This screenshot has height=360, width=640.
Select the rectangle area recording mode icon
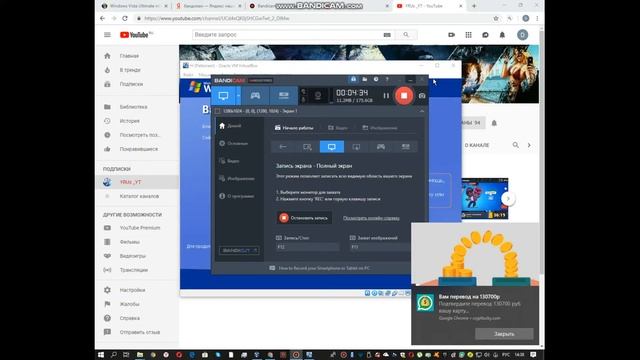click(x=307, y=147)
